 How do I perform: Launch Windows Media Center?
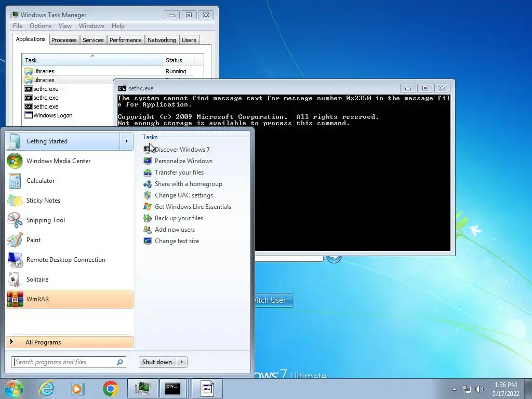coord(70,161)
